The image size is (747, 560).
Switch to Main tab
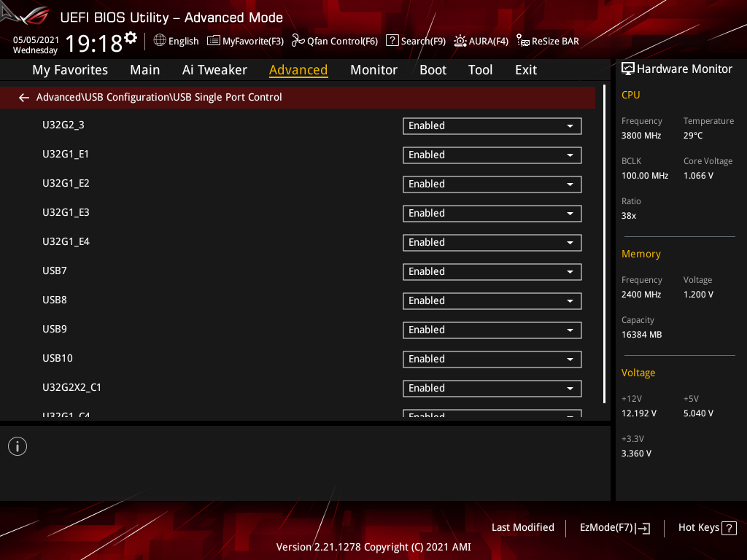click(x=145, y=70)
